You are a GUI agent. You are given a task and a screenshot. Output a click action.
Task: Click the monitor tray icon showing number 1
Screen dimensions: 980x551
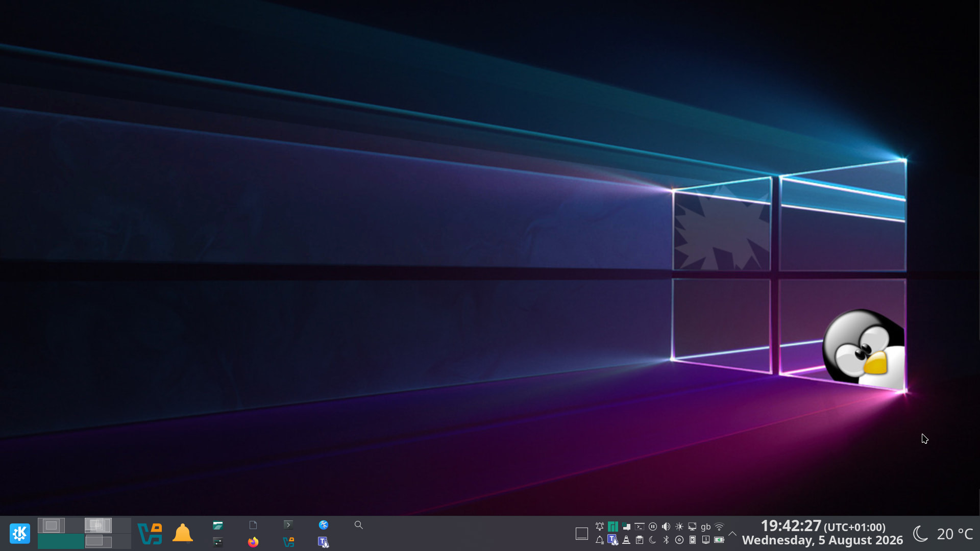click(706, 540)
